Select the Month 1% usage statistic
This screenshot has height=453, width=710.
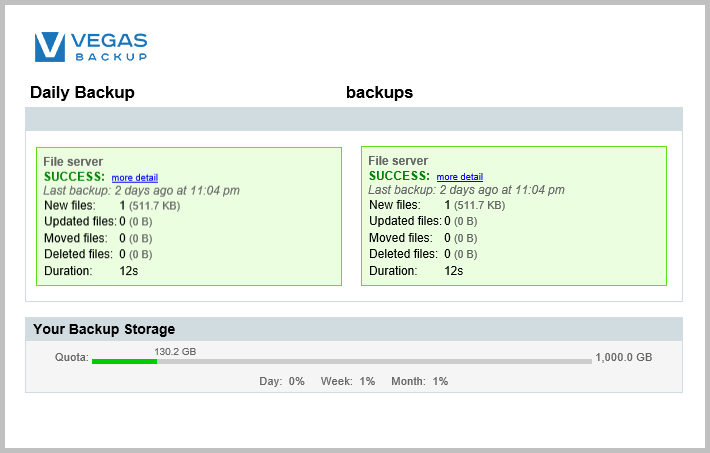click(419, 381)
